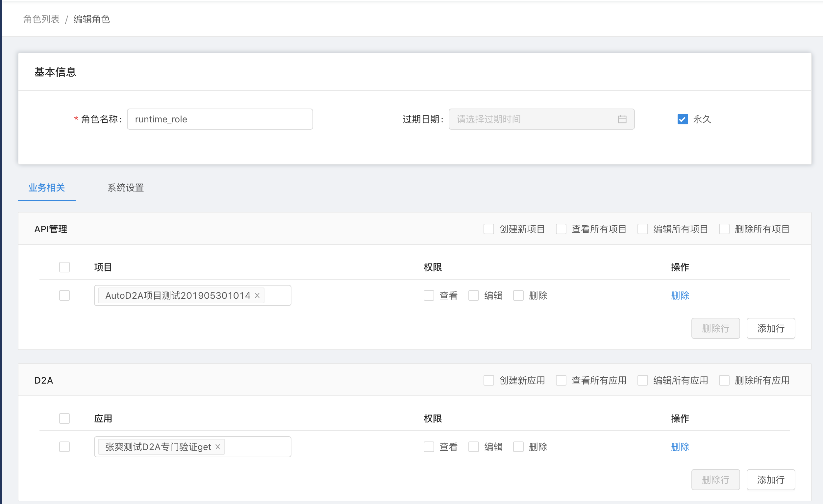
Task: Select all rows in 项目 table header
Action: pyautogui.click(x=64, y=267)
